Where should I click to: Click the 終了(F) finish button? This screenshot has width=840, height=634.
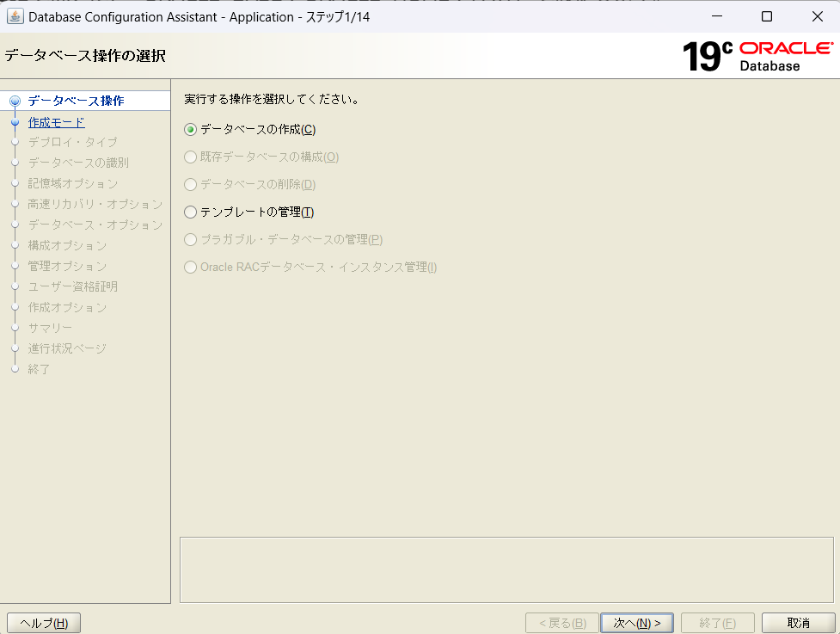(718, 624)
